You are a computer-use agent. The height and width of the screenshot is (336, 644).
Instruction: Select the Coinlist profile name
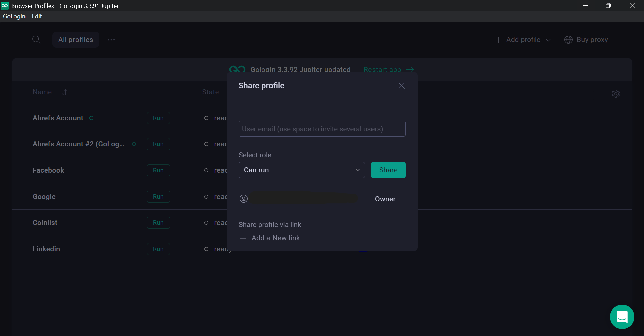(45, 223)
